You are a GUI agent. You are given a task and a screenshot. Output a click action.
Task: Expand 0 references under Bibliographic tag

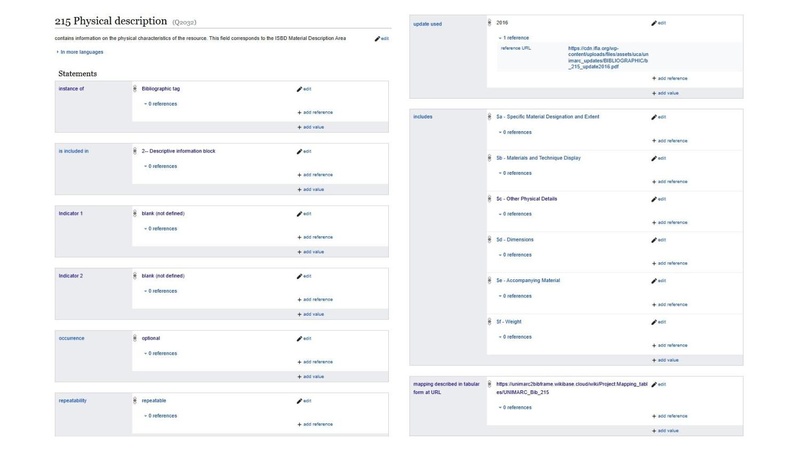161,104
